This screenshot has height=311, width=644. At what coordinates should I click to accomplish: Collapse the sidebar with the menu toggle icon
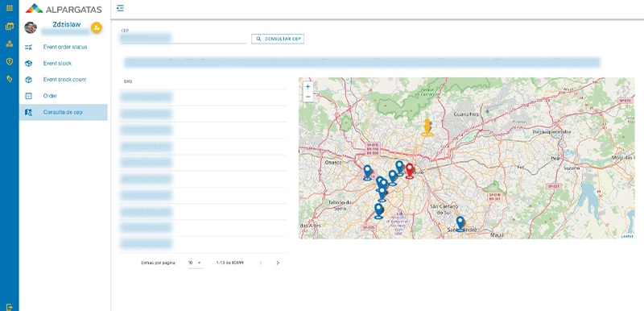coord(120,8)
